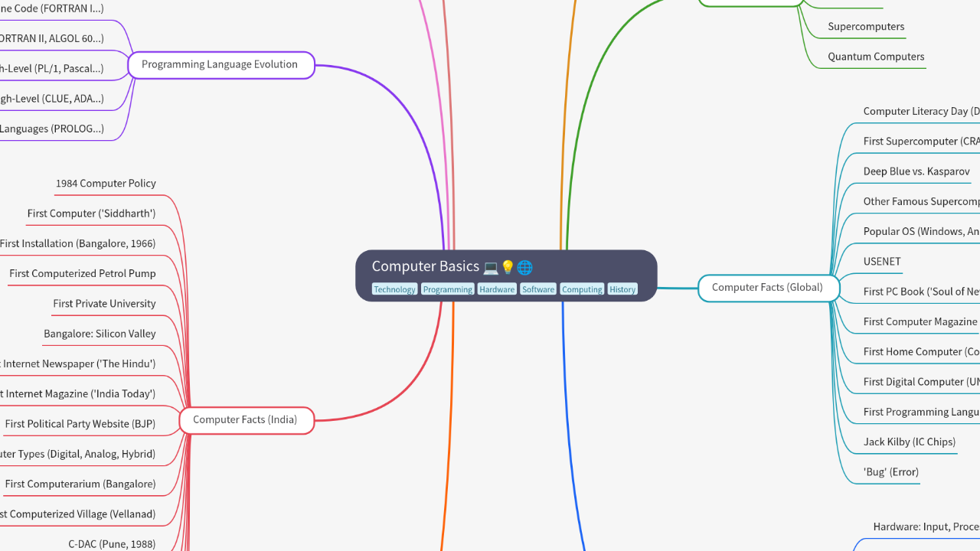Select the PL/1, Pascal item
Screen dimensions: 980x551
coord(52,69)
